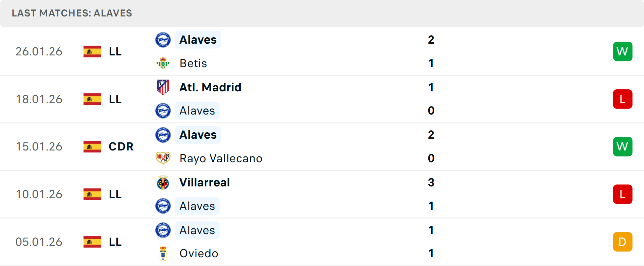This screenshot has width=644, height=266.
Task: Click the LAST MATCHES: ALAVES header
Action: tap(72, 13)
